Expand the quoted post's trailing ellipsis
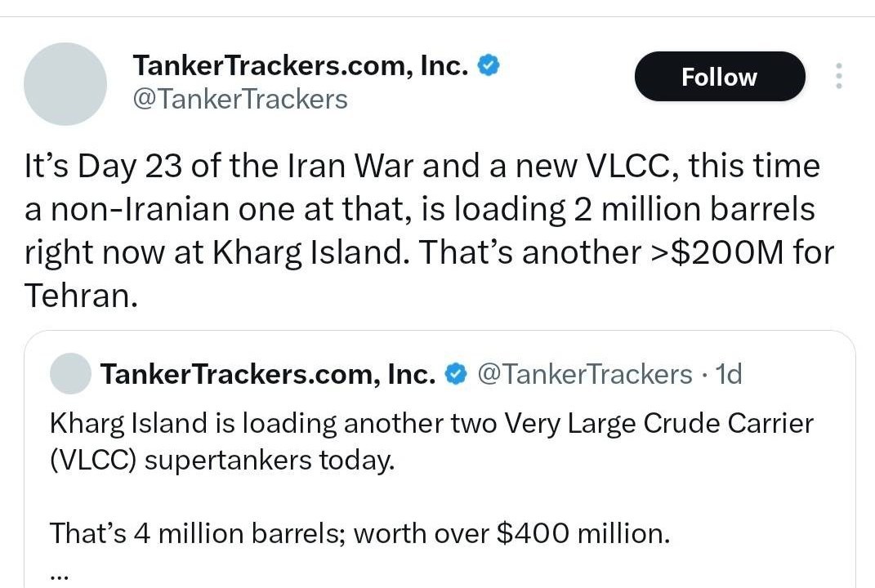 coord(59,573)
